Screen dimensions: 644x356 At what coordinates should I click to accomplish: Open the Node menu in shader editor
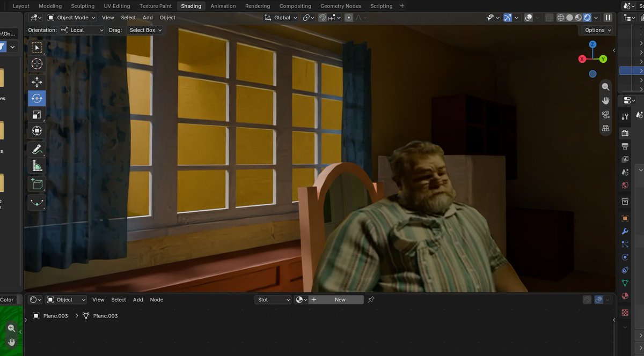point(156,300)
